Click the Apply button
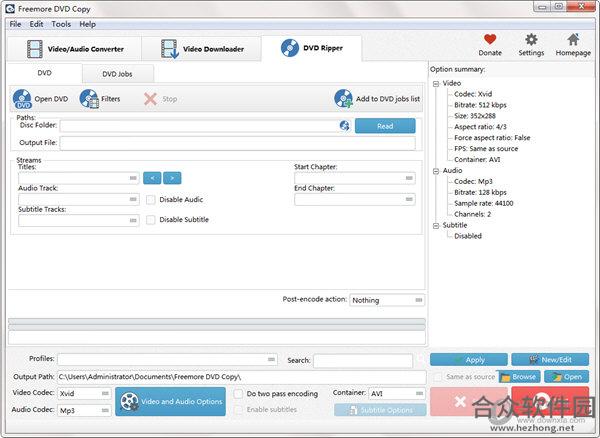600x438 pixels. pyautogui.click(x=469, y=360)
